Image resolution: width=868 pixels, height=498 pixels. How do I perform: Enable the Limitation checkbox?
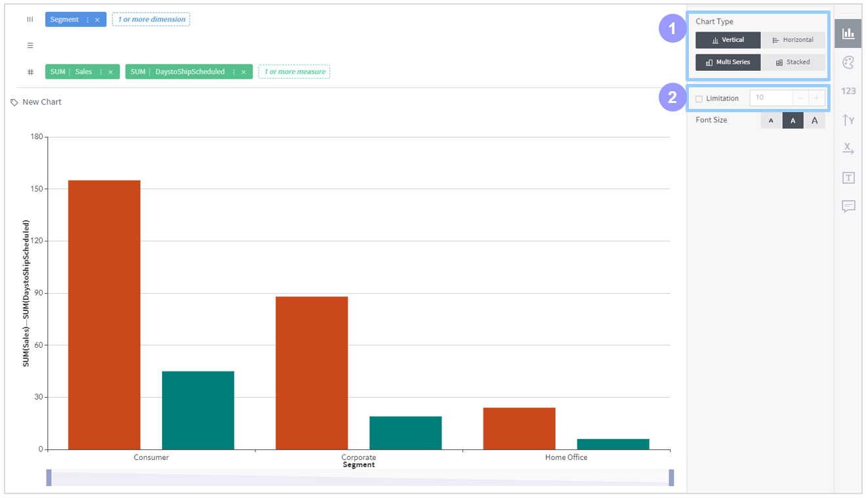pyautogui.click(x=699, y=98)
